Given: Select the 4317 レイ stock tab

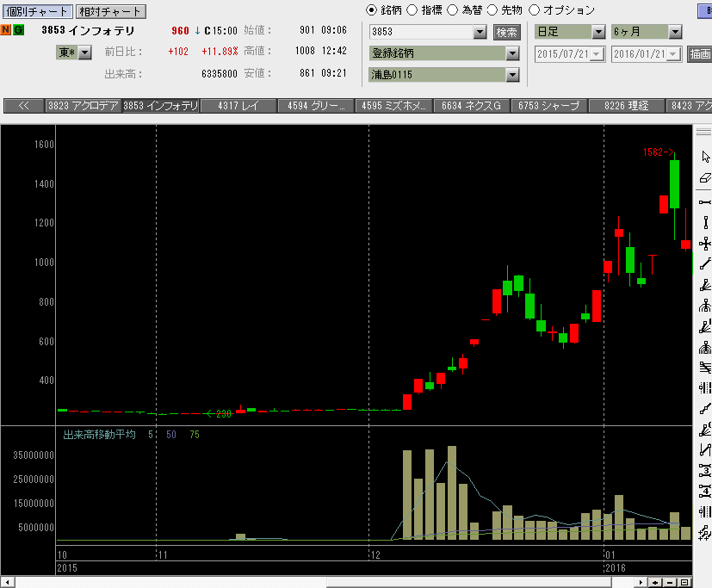Looking at the screenshot, I should click(x=238, y=106).
